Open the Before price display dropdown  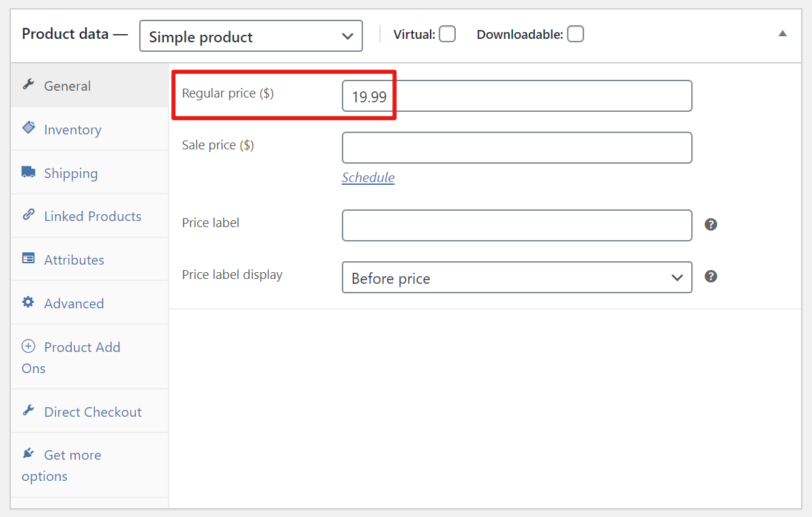point(517,278)
